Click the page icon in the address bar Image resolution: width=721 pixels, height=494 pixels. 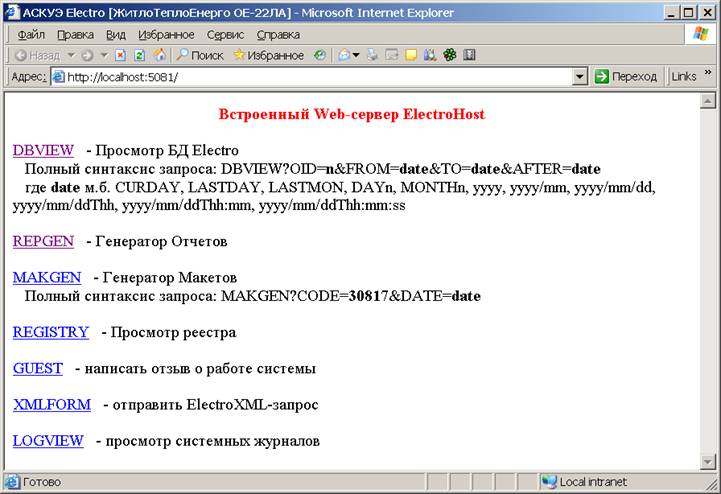(58, 77)
